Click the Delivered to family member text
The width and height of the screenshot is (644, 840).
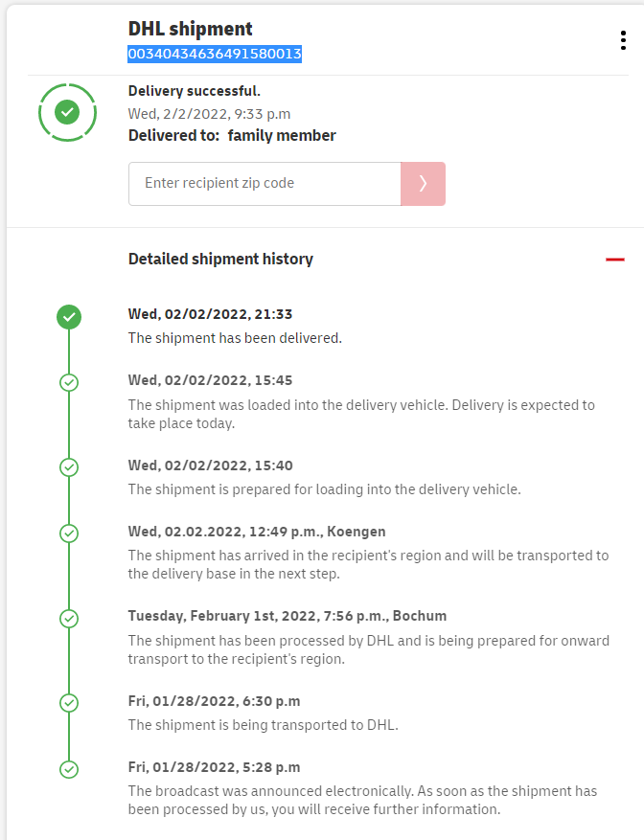pyautogui.click(x=232, y=136)
